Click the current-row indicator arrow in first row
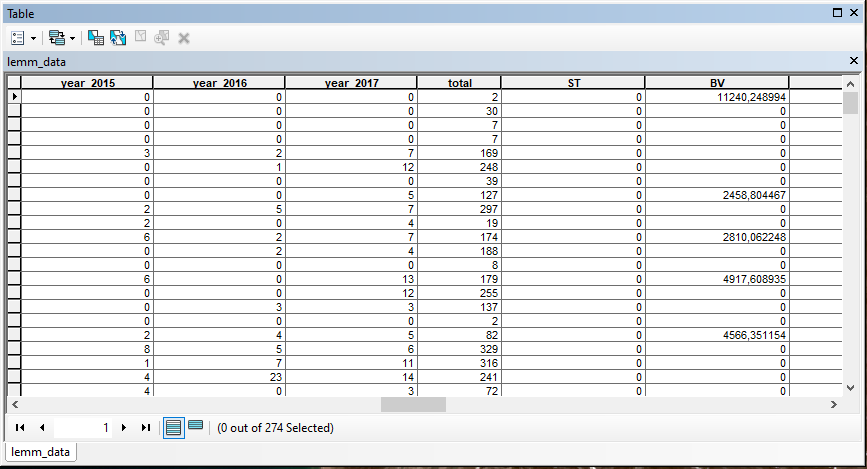The height and width of the screenshot is (469, 867). pyautogui.click(x=14, y=97)
